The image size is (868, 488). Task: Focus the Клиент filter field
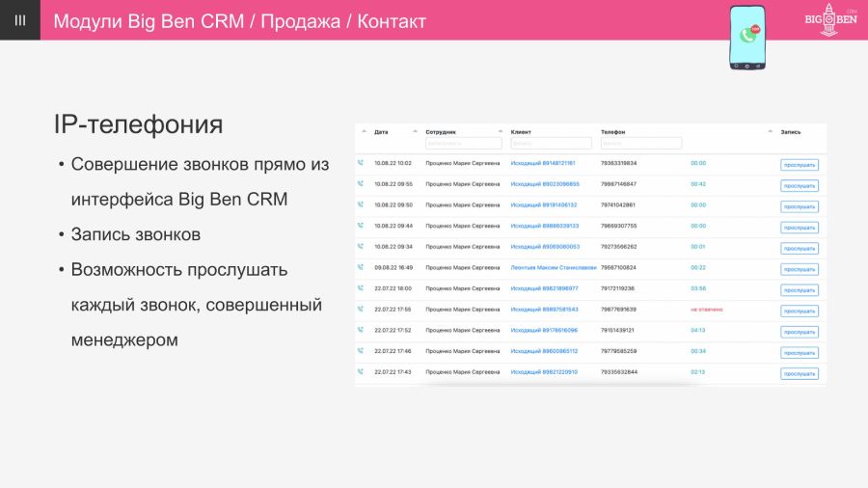tap(552, 144)
